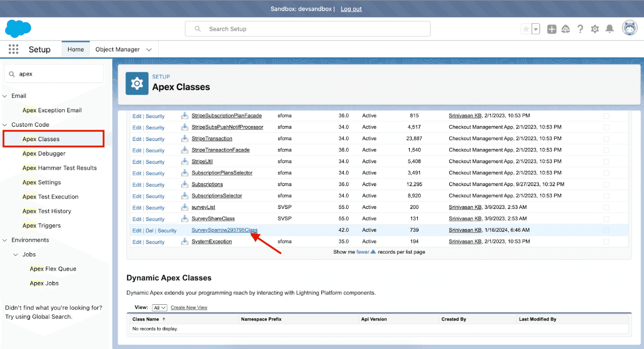The image size is (644, 349).
Task: Open the App Launcher grid icon
Action: coord(13,49)
